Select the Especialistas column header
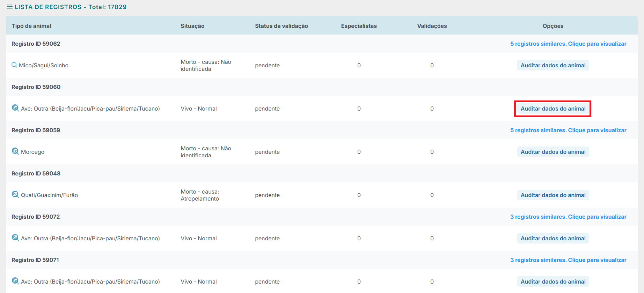 [359, 26]
